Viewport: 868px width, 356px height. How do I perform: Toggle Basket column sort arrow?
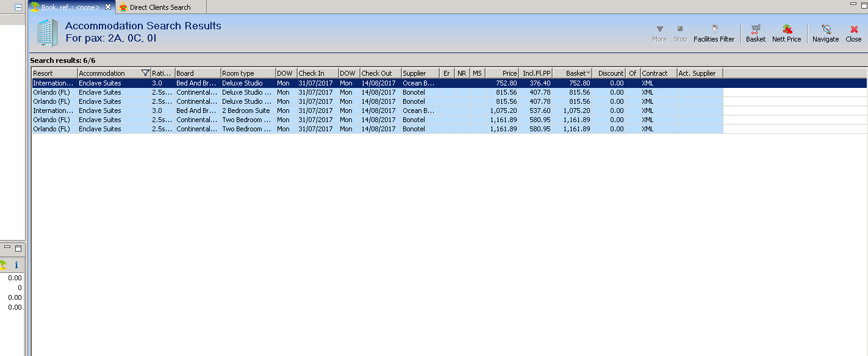click(x=589, y=74)
